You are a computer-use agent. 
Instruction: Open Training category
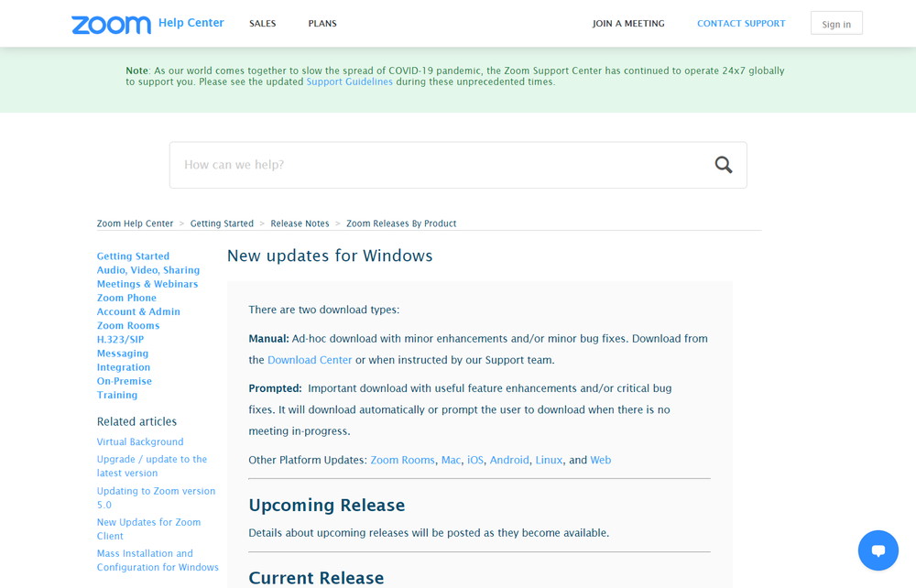click(x=117, y=396)
